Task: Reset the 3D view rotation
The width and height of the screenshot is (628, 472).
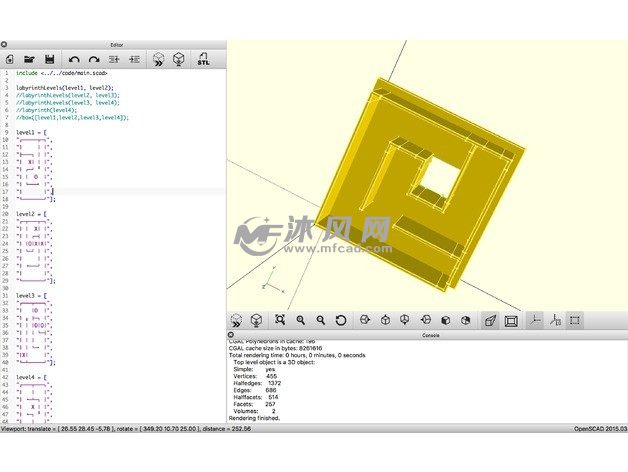Action: coord(341,320)
